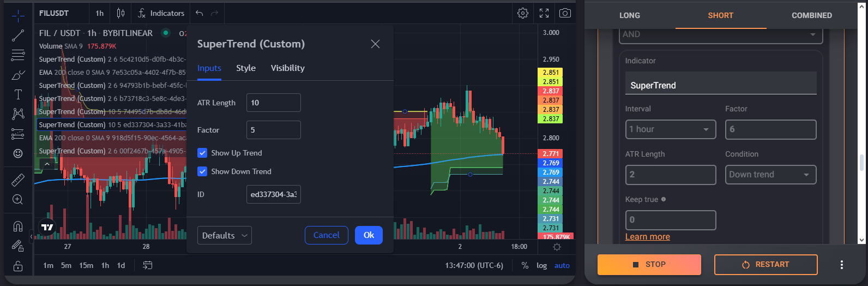Viewport: 868px width, 286px height.
Task: Open the forecasting and measurement tools
Action: pos(18,134)
